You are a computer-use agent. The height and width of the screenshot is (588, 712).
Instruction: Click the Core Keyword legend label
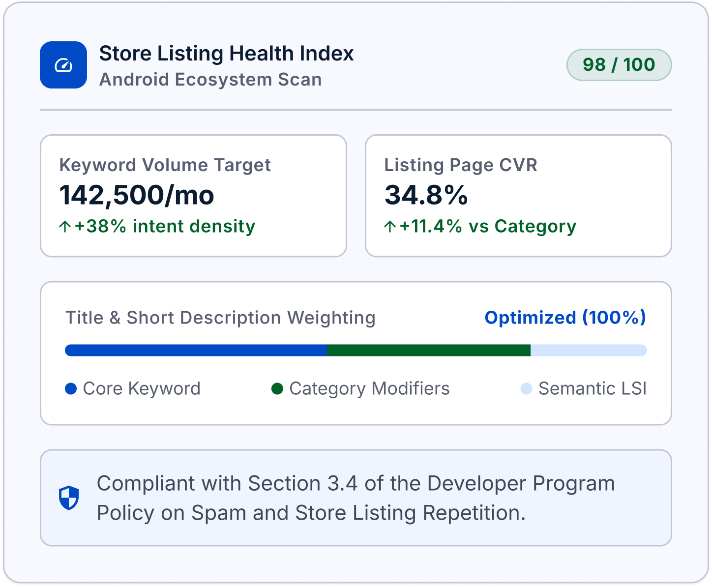142,389
